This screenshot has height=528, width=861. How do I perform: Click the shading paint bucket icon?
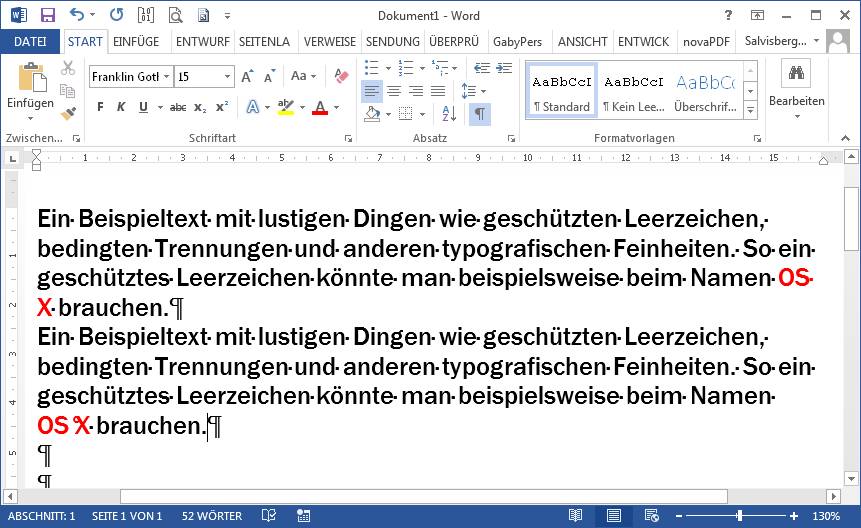point(372,114)
